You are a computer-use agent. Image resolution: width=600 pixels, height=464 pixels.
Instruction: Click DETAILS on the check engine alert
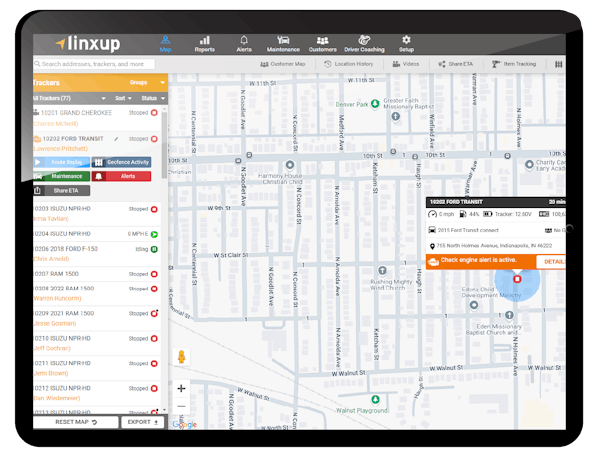tap(551, 262)
